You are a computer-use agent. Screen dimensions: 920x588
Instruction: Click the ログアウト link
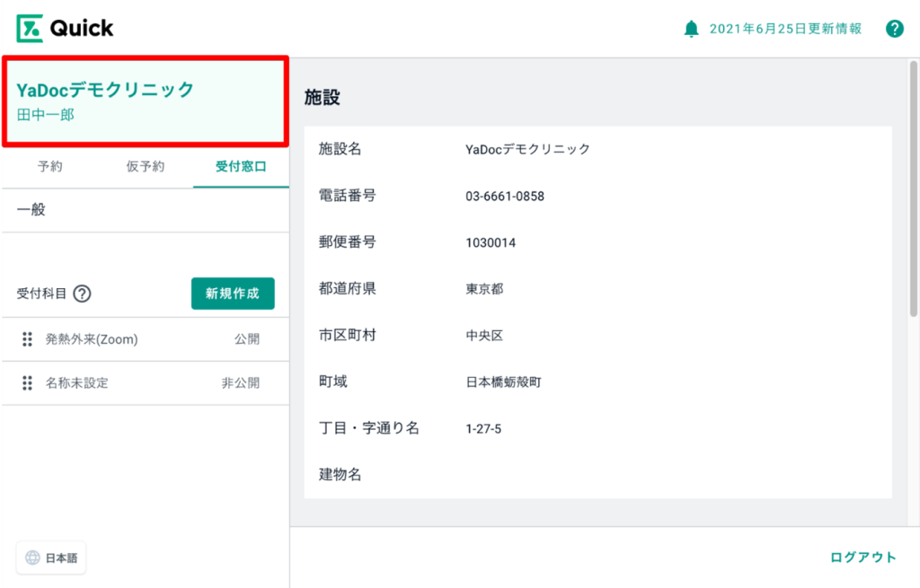click(862, 557)
